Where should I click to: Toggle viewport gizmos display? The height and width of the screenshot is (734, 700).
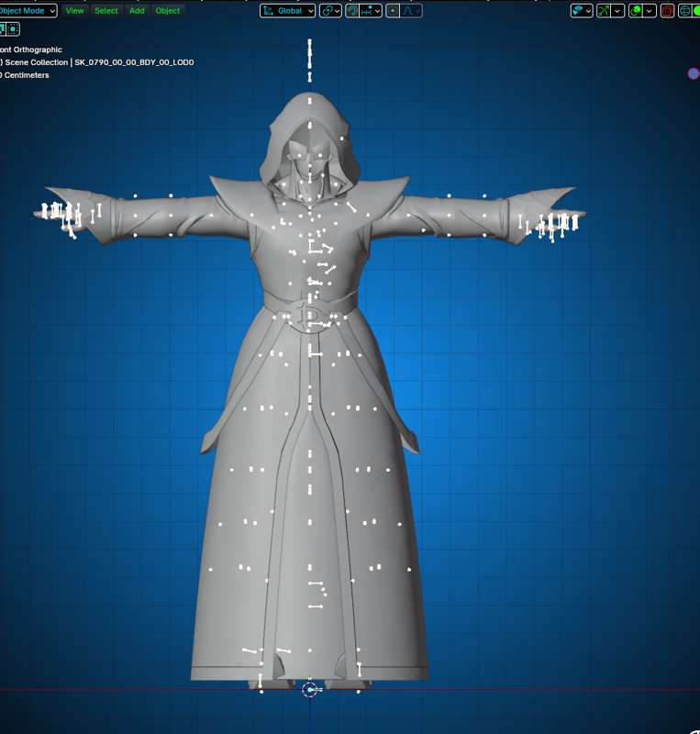coord(604,11)
